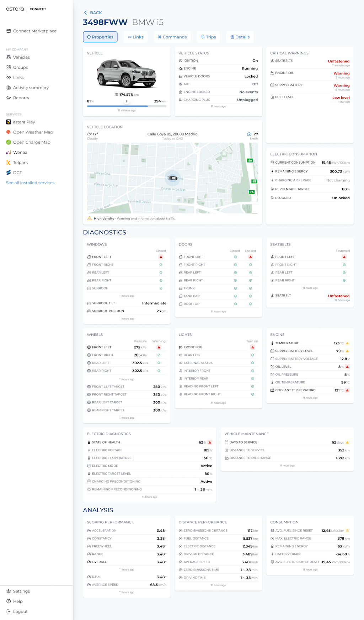The image size is (364, 620).
Task: Open Settings at the sidebar bottom
Action: [18, 591]
